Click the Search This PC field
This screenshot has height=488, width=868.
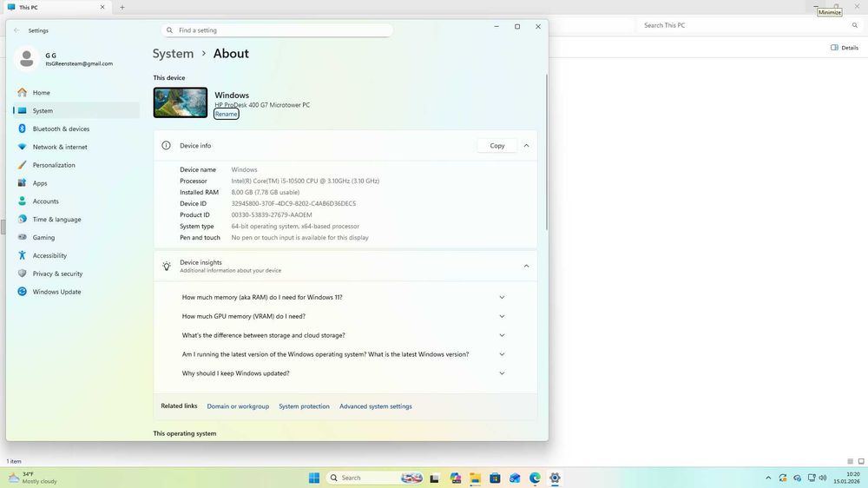[x=750, y=25]
